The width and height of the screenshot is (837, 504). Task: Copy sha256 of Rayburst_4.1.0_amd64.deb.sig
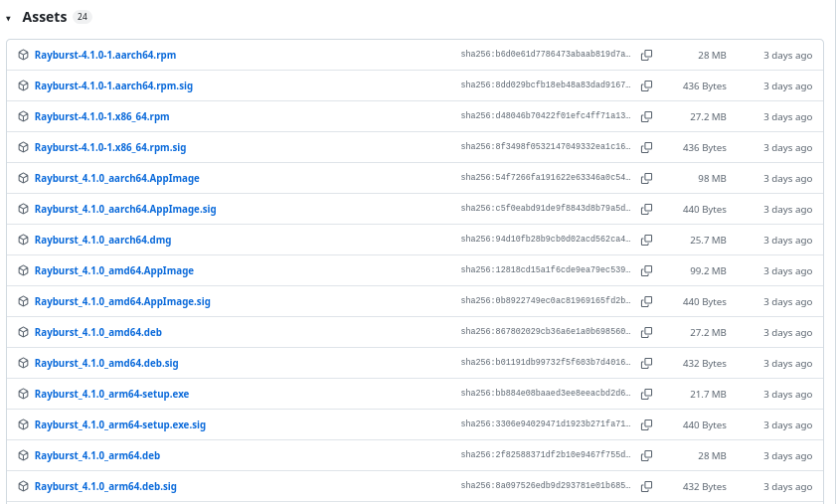(646, 363)
